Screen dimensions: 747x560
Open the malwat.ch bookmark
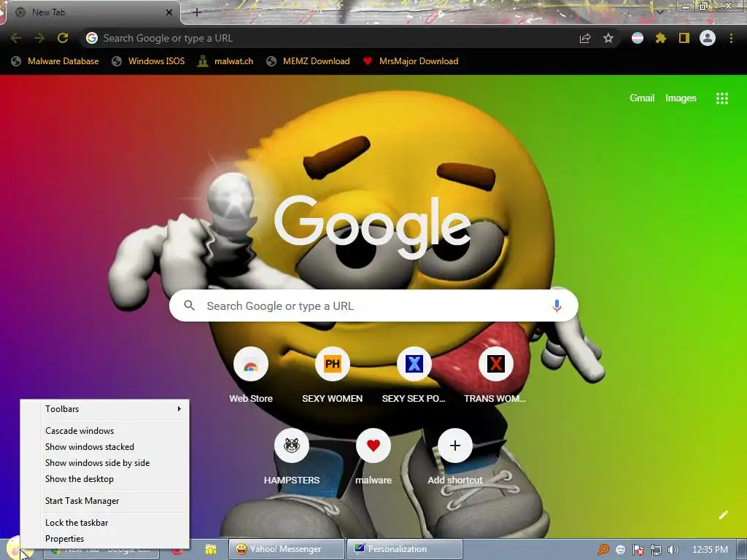click(x=225, y=61)
